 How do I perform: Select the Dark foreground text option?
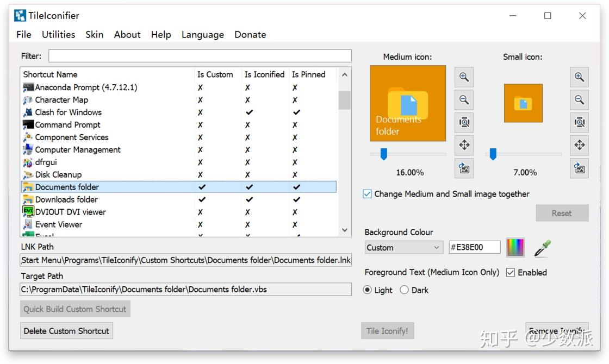pyautogui.click(x=405, y=290)
